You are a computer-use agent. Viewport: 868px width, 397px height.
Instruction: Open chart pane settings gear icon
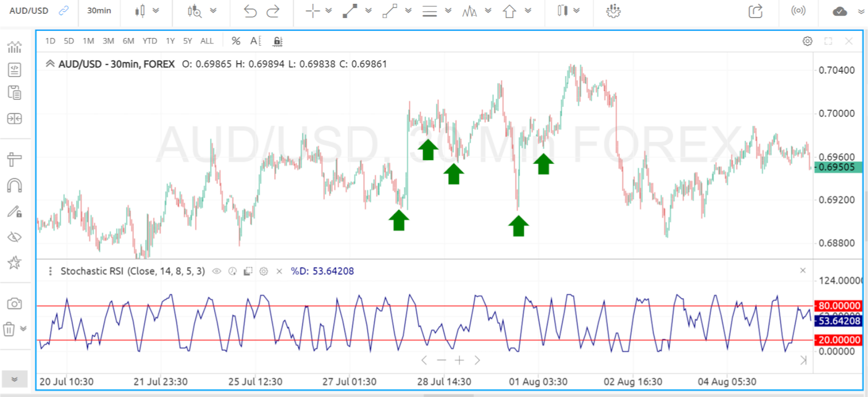coord(808,41)
